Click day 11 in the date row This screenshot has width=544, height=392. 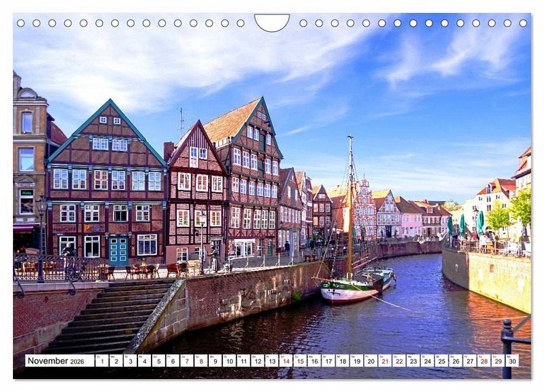click(x=243, y=361)
